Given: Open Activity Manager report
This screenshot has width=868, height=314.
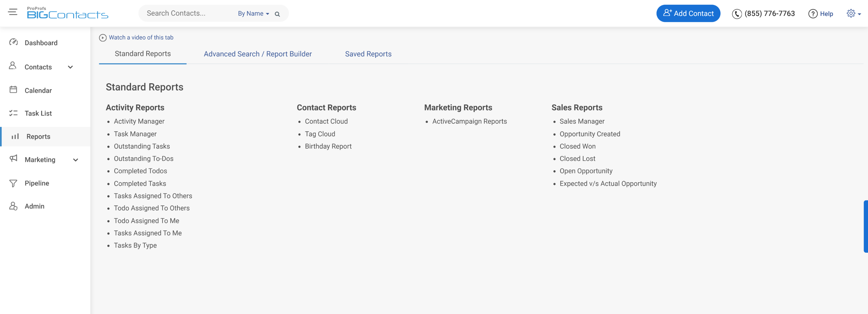Looking at the screenshot, I should pos(139,121).
